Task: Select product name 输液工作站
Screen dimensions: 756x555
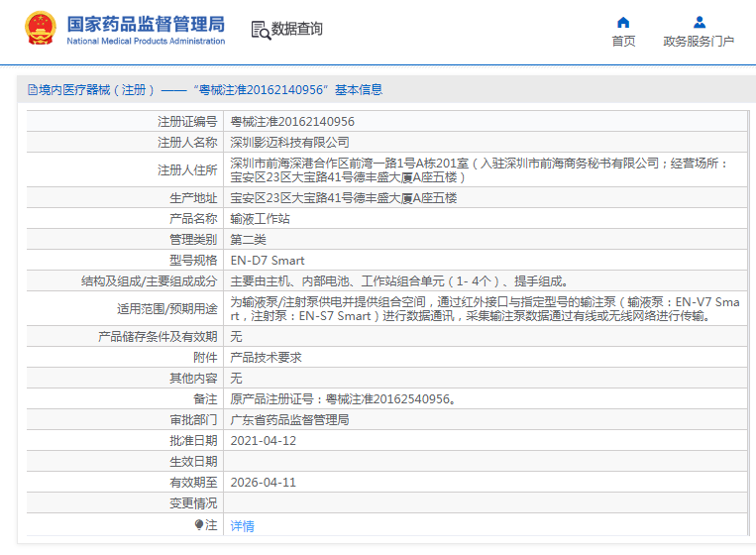Action: point(260,219)
